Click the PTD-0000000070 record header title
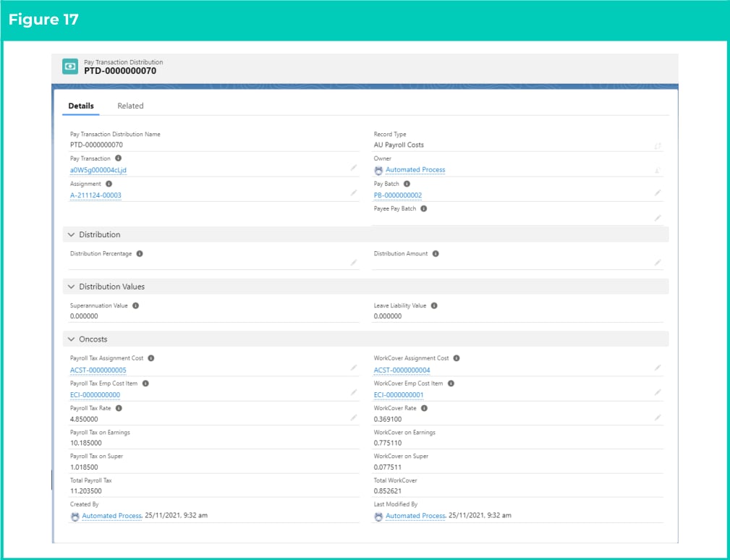The height and width of the screenshot is (560, 730). (x=120, y=71)
